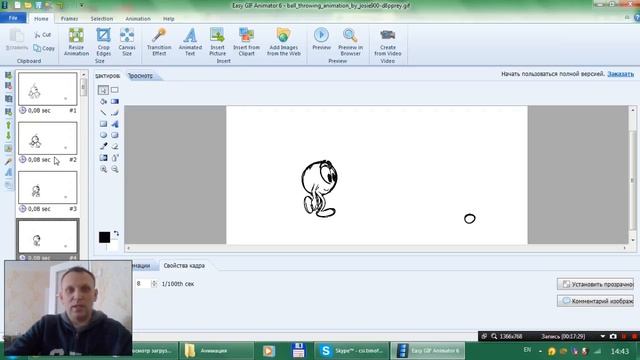Select frame #3 thumbnail
The width and height of the screenshot is (640, 360).
coord(47,187)
